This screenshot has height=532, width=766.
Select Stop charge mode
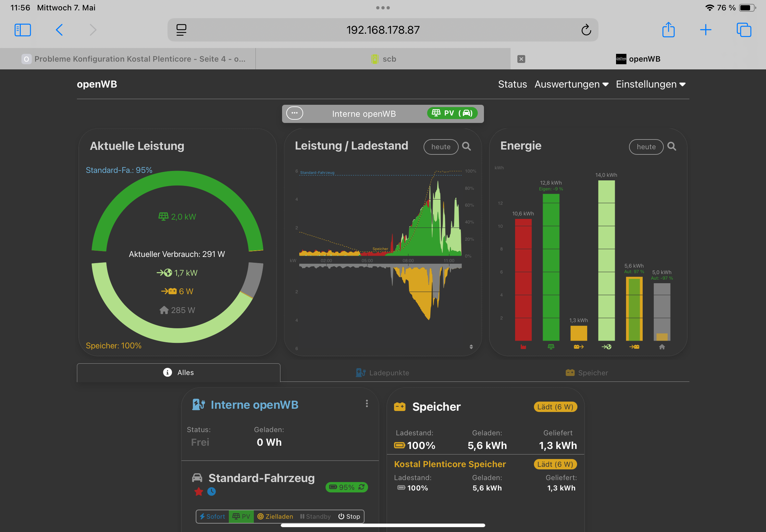coord(349,517)
